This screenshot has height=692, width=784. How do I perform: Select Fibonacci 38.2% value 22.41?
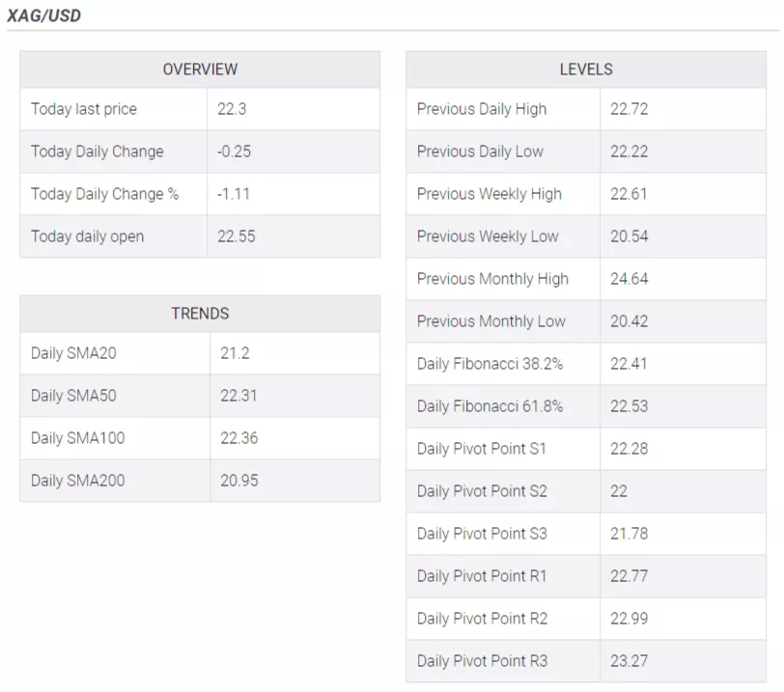click(x=629, y=364)
